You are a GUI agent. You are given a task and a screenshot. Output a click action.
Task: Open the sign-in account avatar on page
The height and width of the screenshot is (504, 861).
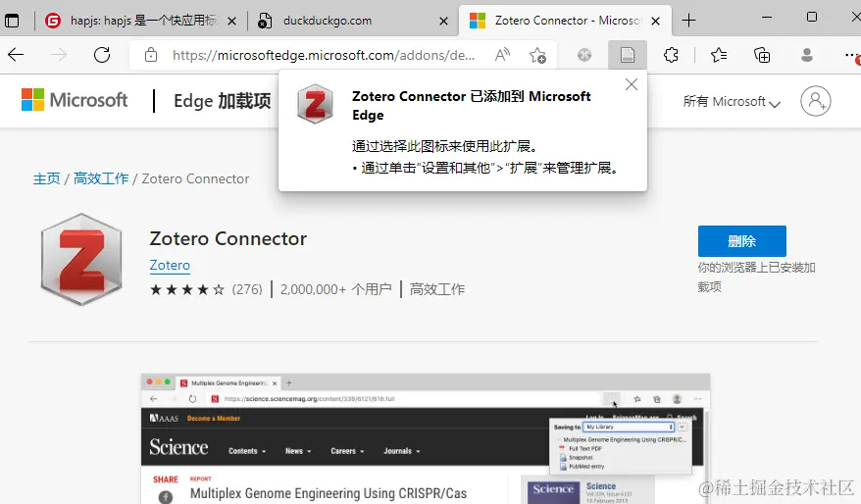pyautogui.click(x=816, y=101)
